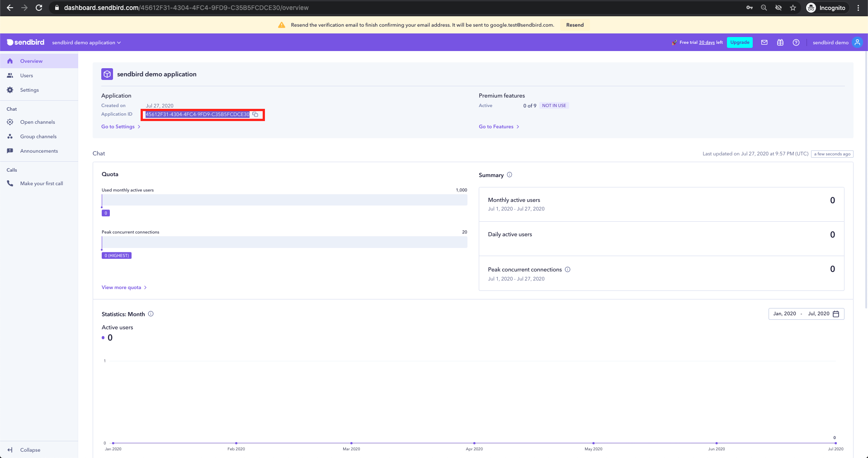Open Settings in the sidebar
The image size is (868, 458).
coord(39,90)
